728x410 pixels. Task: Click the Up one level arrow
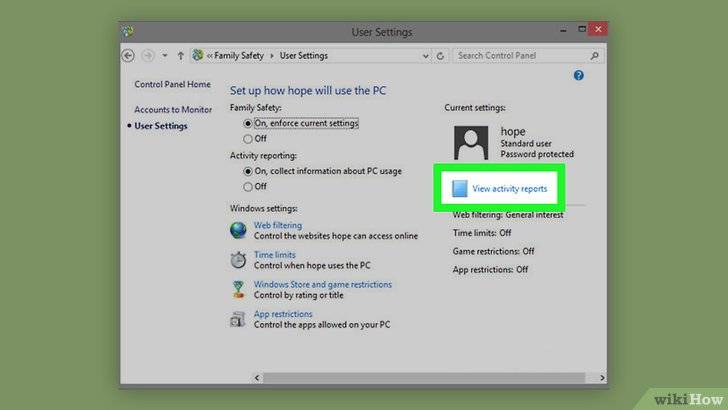tap(180, 55)
